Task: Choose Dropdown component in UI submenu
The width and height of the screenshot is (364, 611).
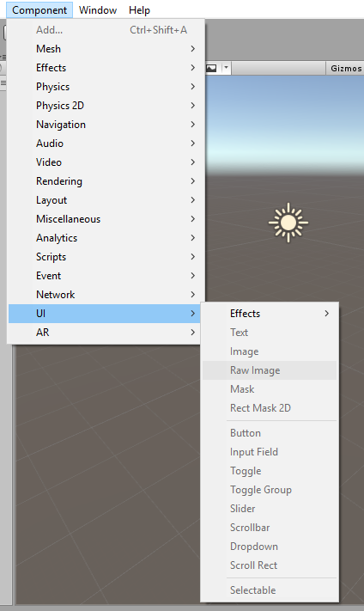Action: [270, 547]
